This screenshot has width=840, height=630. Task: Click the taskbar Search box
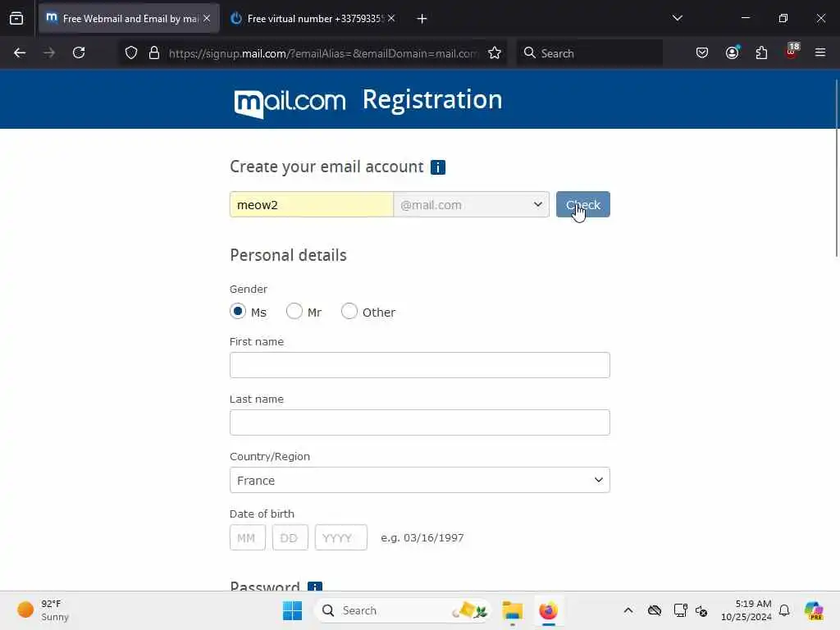pyautogui.click(x=403, y=610)
